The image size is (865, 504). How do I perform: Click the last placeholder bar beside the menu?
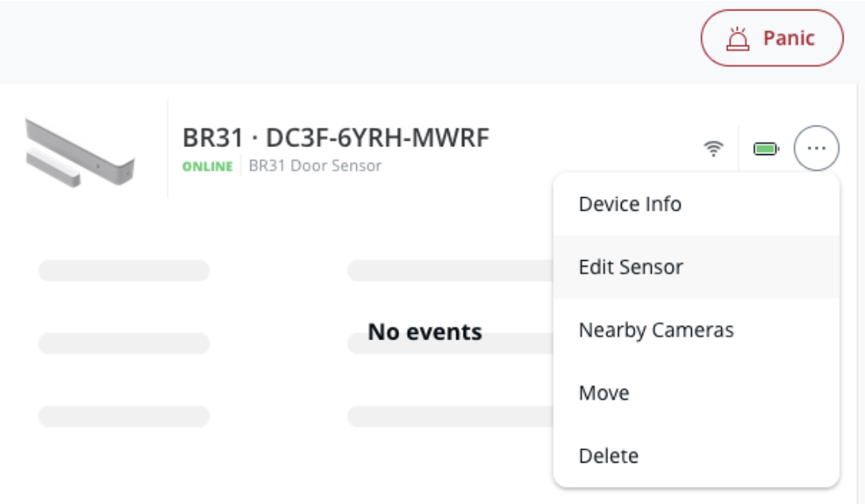point(449,416)
